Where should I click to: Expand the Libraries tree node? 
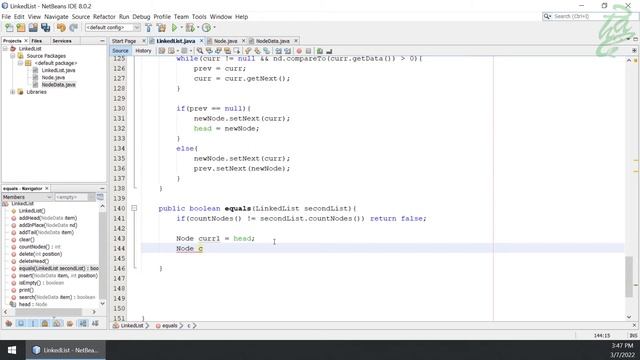(13, 92)
